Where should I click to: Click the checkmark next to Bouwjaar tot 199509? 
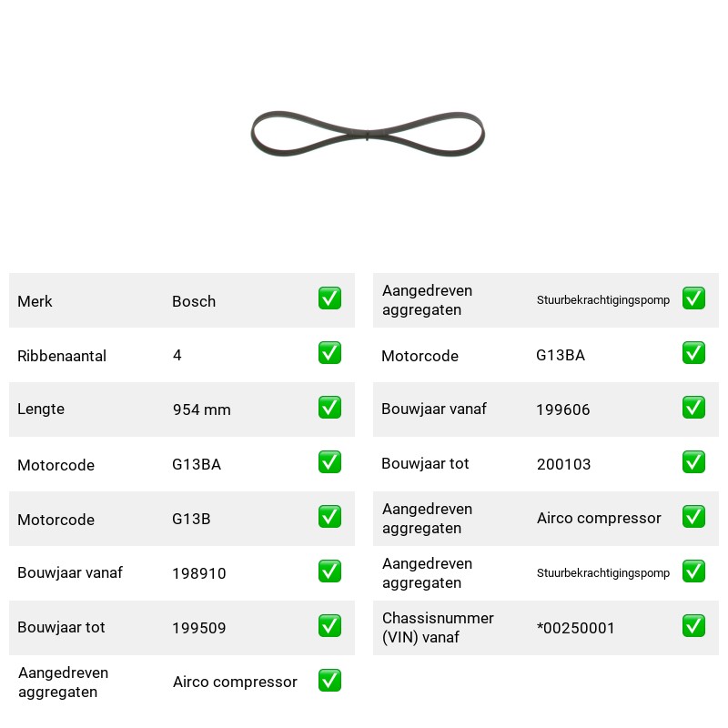tap(329, 626)
